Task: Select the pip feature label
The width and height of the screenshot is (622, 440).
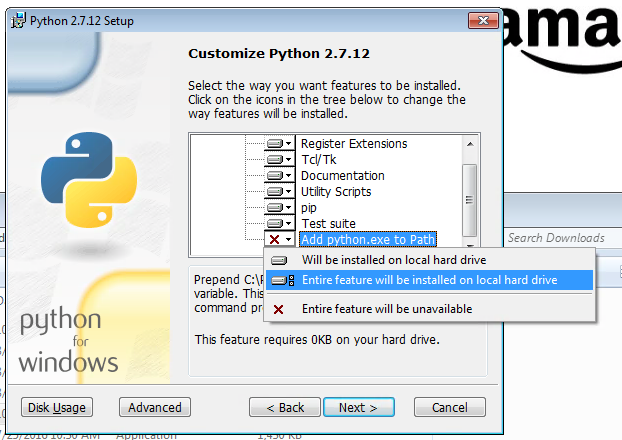Action: click(309, 208)
